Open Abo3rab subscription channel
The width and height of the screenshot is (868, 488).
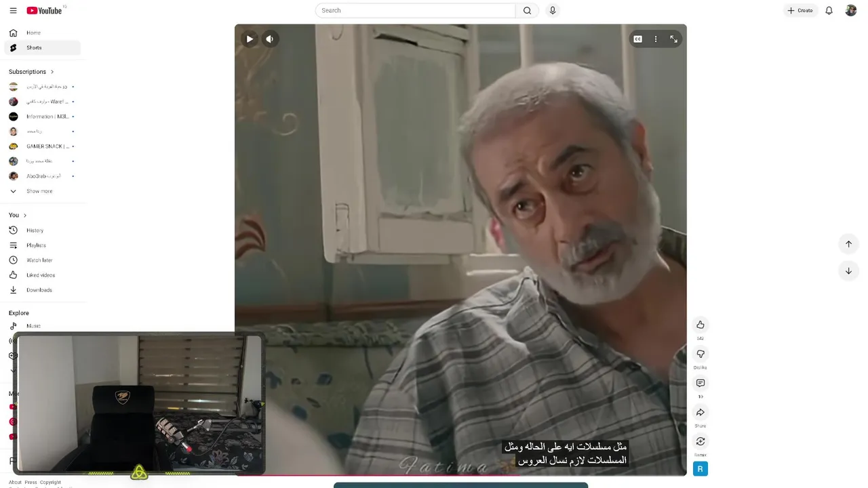(42, 176)
